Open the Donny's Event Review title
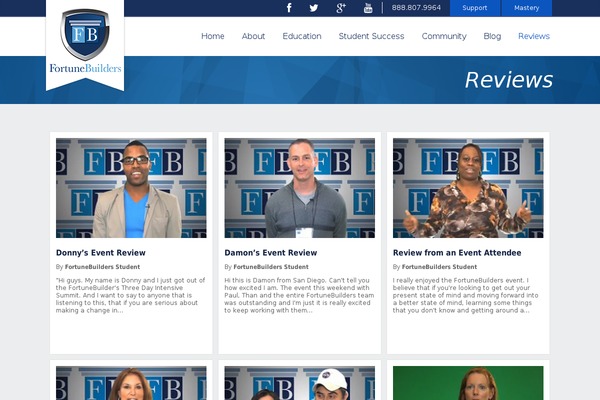600x400 pixels. pos(101,253)
